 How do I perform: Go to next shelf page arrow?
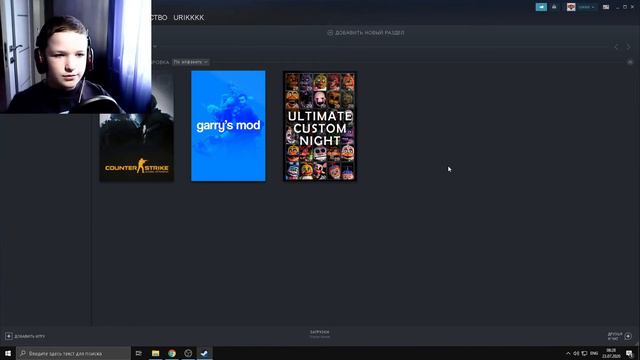click(x=628, y=47)
